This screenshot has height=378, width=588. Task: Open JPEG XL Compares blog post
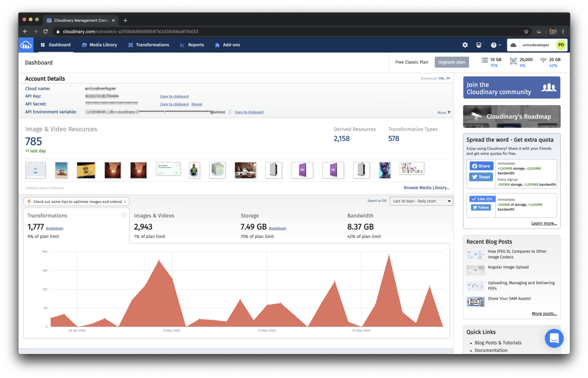point(517,254)
